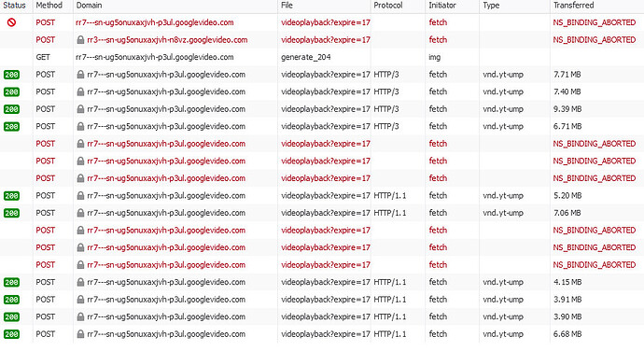
Task: Click the 4.15 MB transferred value
Action: tap(567, 282)
